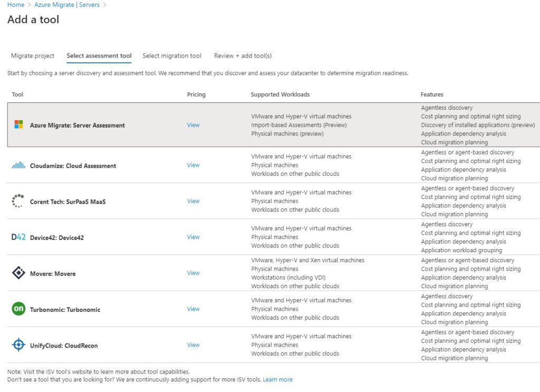
Task: Select Device42: Device42 tool name
Action: tap(57, 238)
